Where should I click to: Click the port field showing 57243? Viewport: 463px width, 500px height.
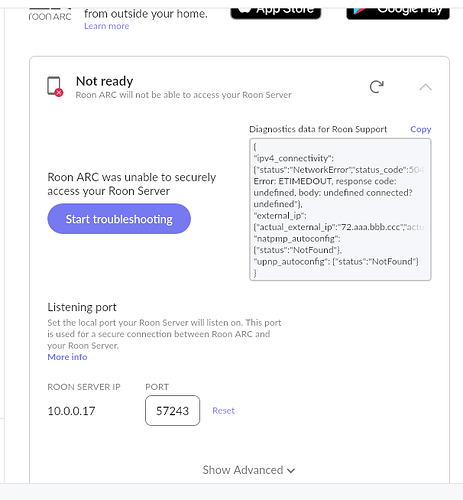(173, 411)
